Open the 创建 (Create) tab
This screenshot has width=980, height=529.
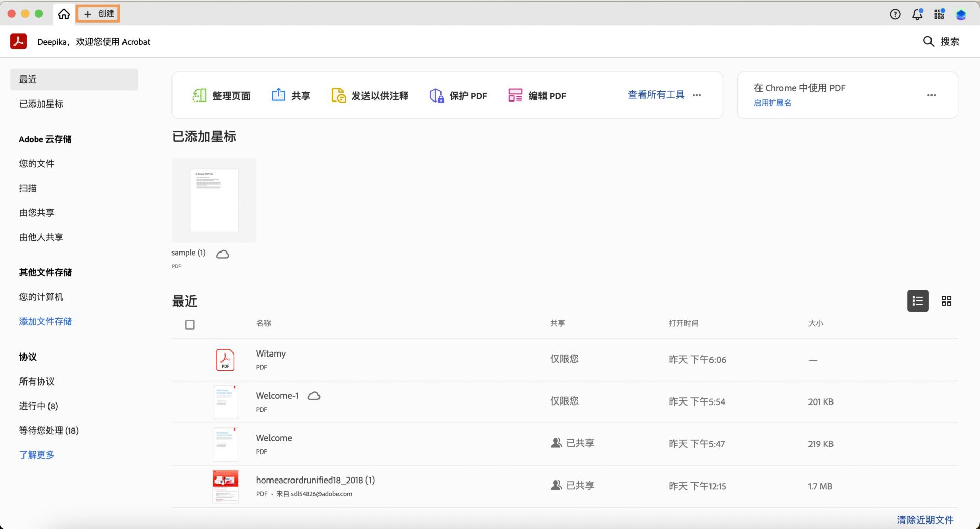pos(97,14)
